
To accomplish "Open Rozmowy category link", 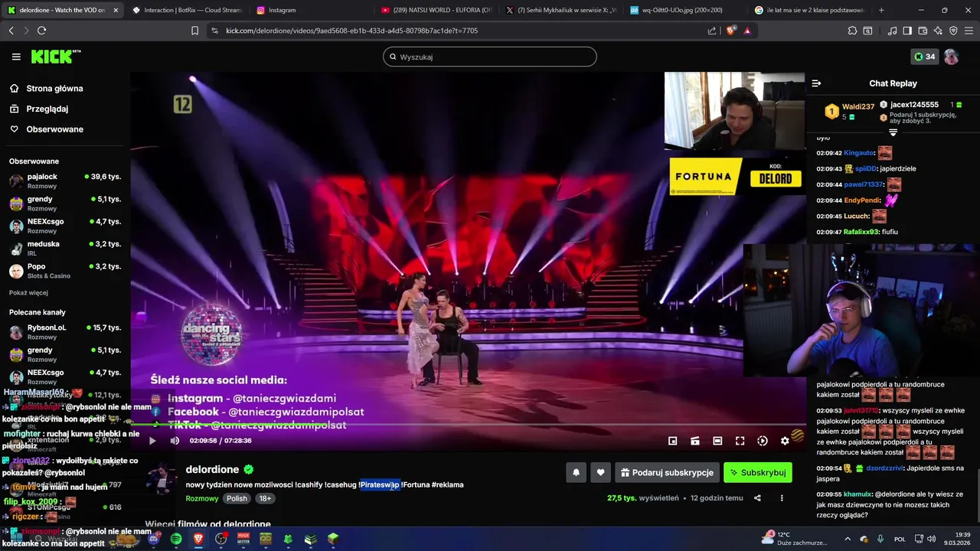I will pyautogui.click(x=201, y=498).
